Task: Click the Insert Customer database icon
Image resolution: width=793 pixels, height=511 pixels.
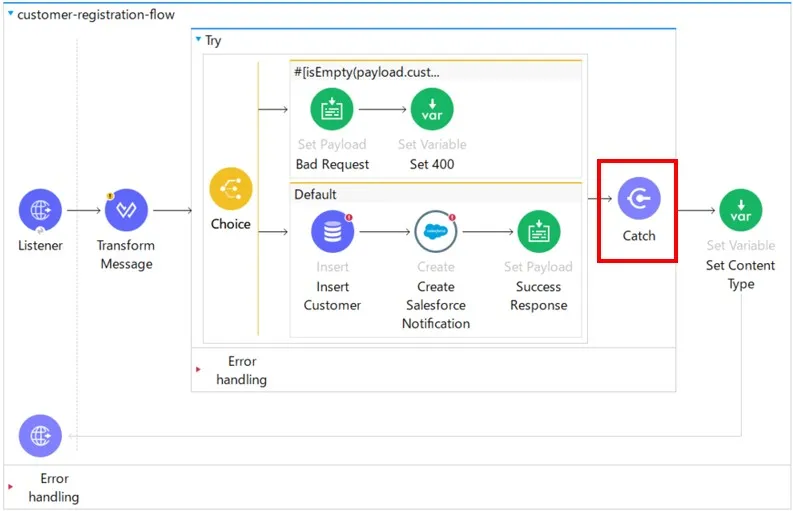Action: pos(332,232)
